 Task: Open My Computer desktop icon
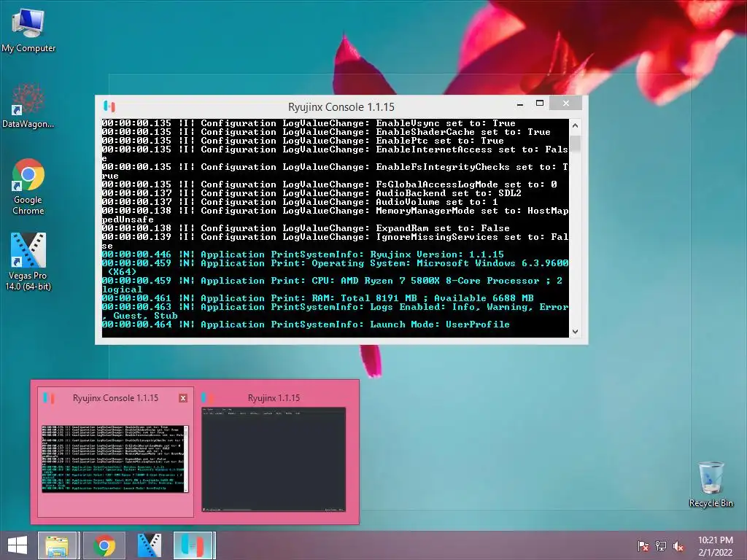click(28, 29)
